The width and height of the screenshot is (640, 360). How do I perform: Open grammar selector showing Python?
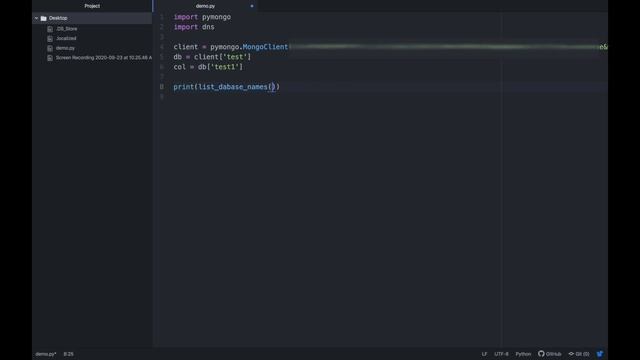523,354
